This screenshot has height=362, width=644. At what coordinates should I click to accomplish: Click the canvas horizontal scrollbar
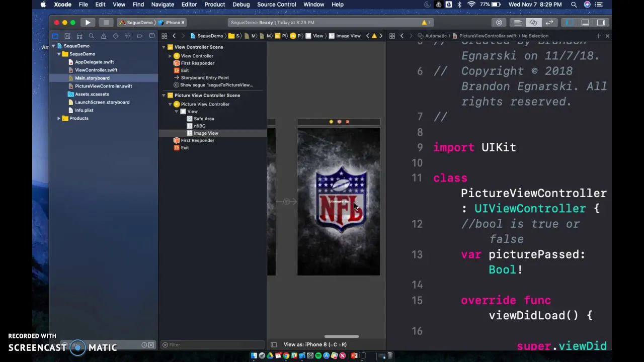pyautogui.click(x=342, y=337)
